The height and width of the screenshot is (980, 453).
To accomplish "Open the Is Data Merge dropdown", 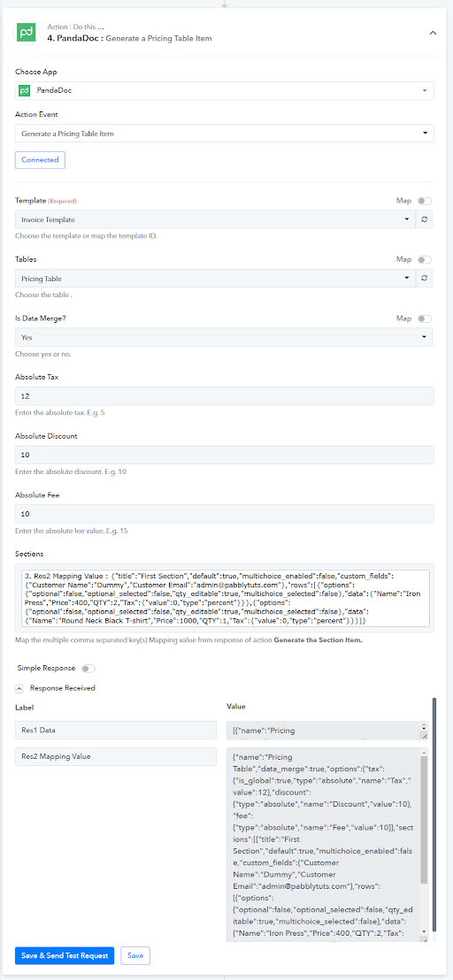I will pos(225,337).
